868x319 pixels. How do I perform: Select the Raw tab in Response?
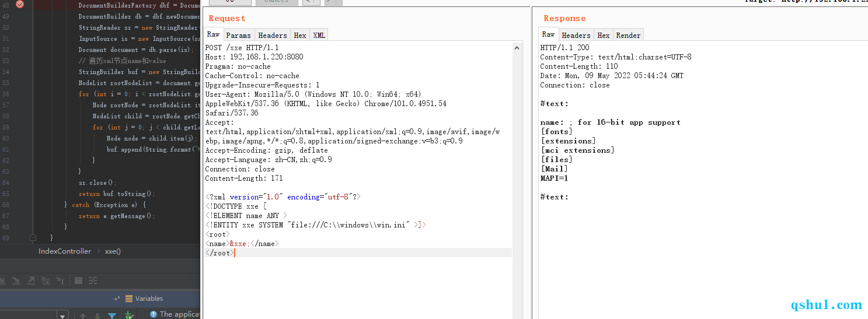[549, 34]
